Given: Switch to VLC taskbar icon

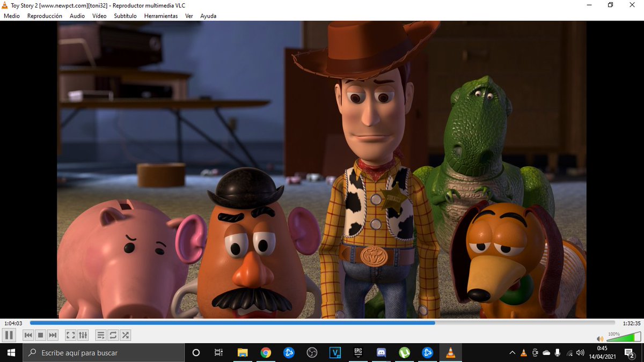Looking at the screenshot, I should pos(451,352).
